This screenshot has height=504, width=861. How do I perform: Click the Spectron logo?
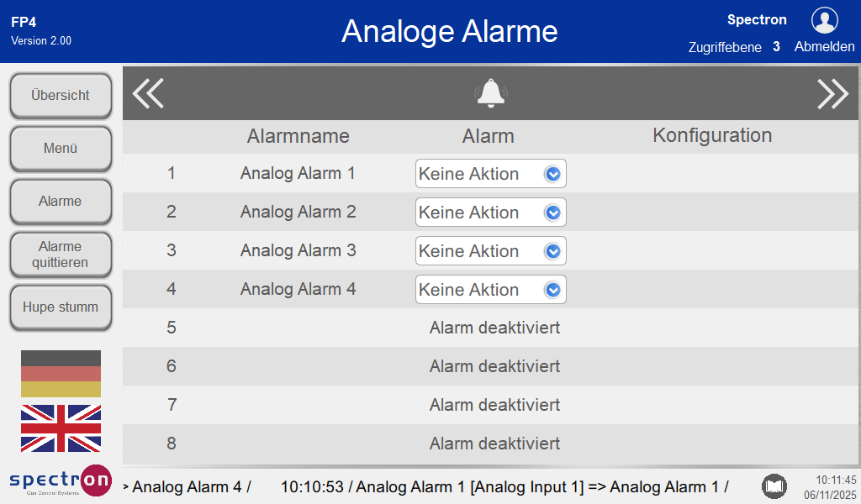61,480
